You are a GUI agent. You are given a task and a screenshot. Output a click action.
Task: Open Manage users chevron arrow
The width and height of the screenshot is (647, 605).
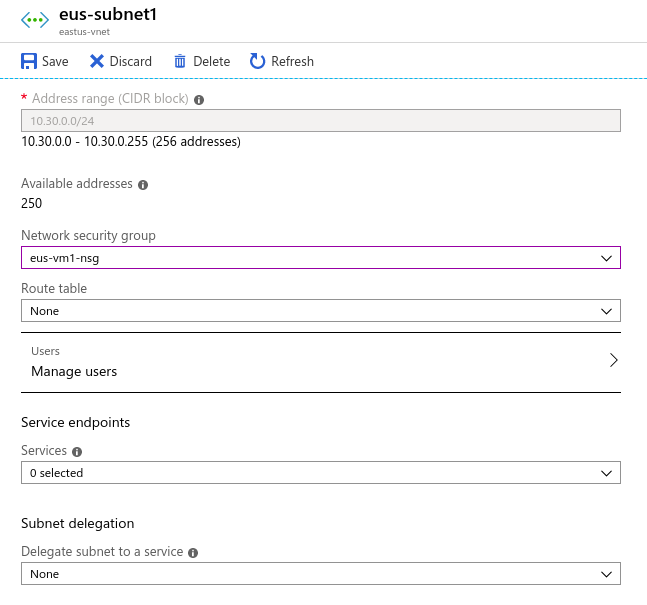[x=614, y=360]
